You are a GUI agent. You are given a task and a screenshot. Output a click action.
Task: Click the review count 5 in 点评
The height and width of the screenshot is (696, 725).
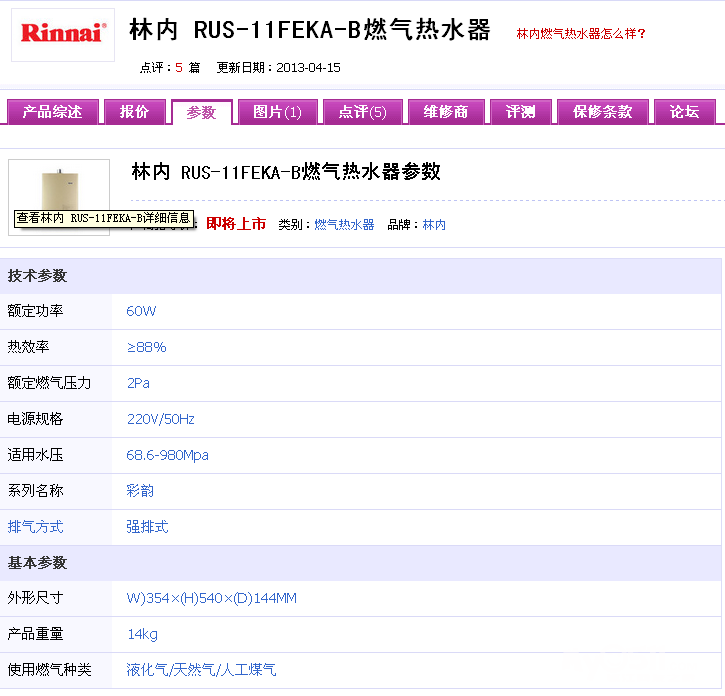(178, 68)
